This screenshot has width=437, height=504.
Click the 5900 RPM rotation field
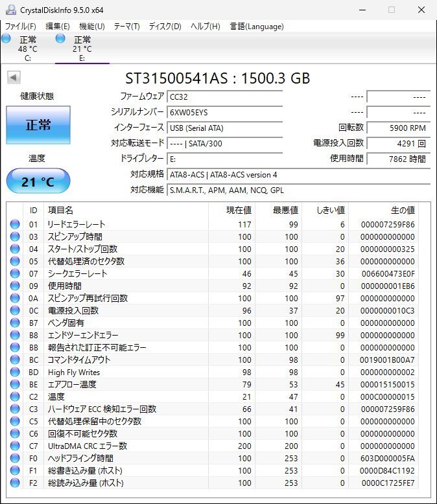398,128
